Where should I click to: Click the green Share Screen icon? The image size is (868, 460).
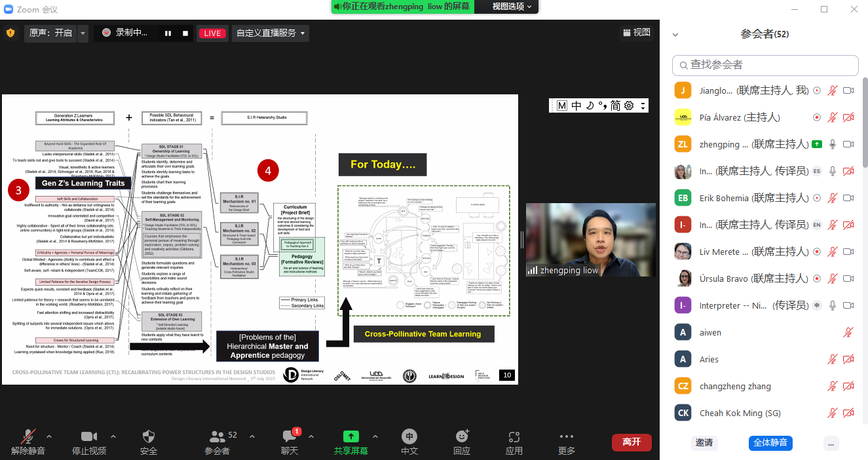351,437
